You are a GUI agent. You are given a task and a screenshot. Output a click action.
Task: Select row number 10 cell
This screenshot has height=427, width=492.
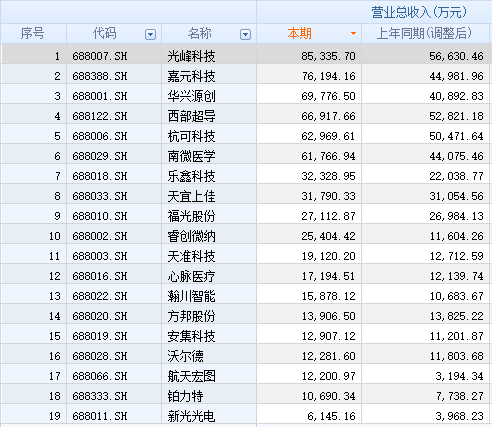click(x=33, y=236)
